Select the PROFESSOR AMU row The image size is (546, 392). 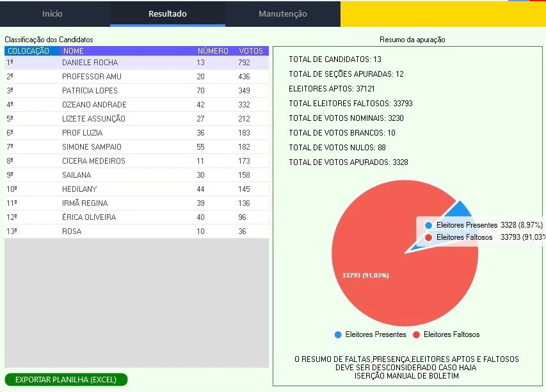[92, 77]
